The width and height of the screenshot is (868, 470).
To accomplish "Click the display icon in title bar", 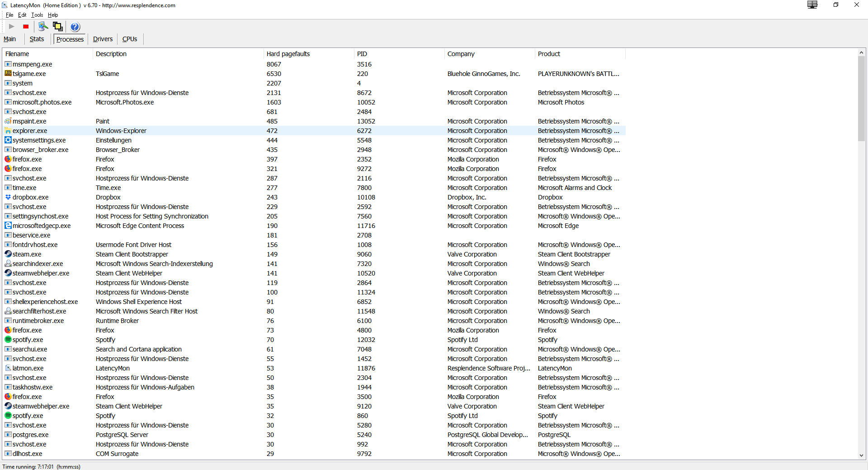I will 812,5.
